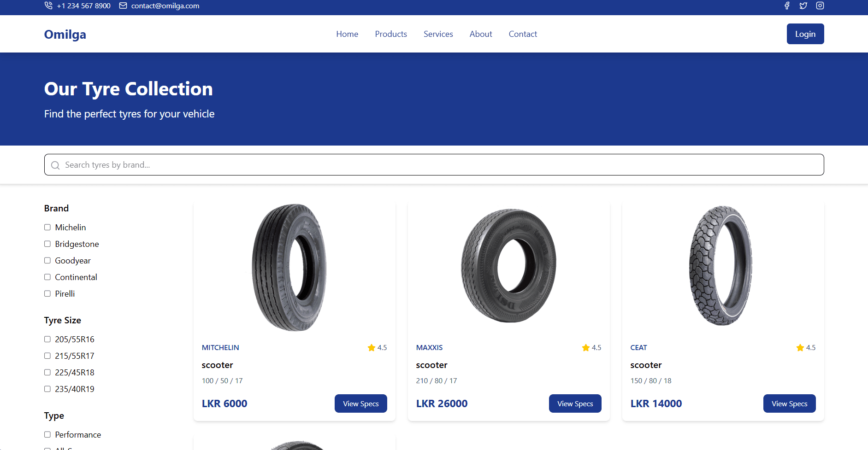The height and width of the screenshot is (450, 868).
Task: Click the Omilga logo link
Action: 65,35
